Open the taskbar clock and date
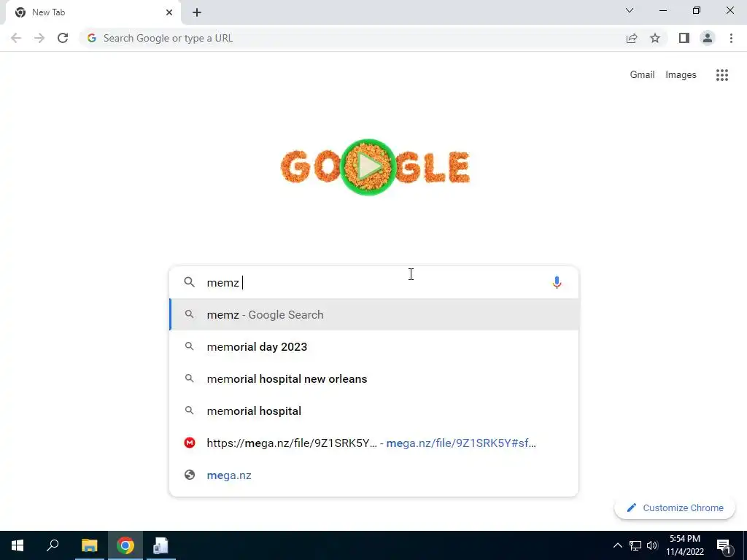 [685, 545]
